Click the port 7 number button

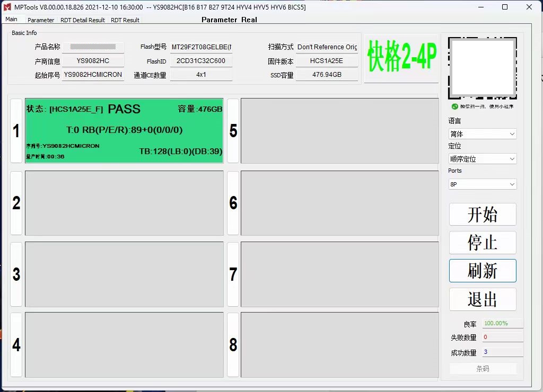pos(233,274)
